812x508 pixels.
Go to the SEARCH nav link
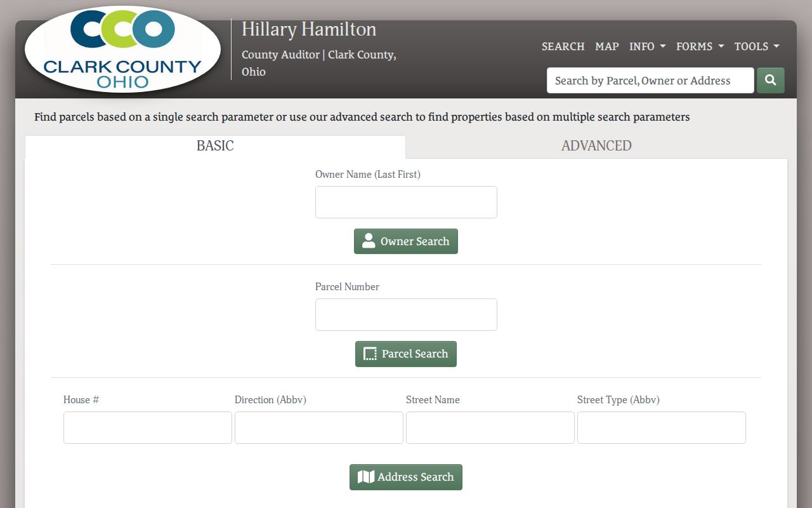563,46
